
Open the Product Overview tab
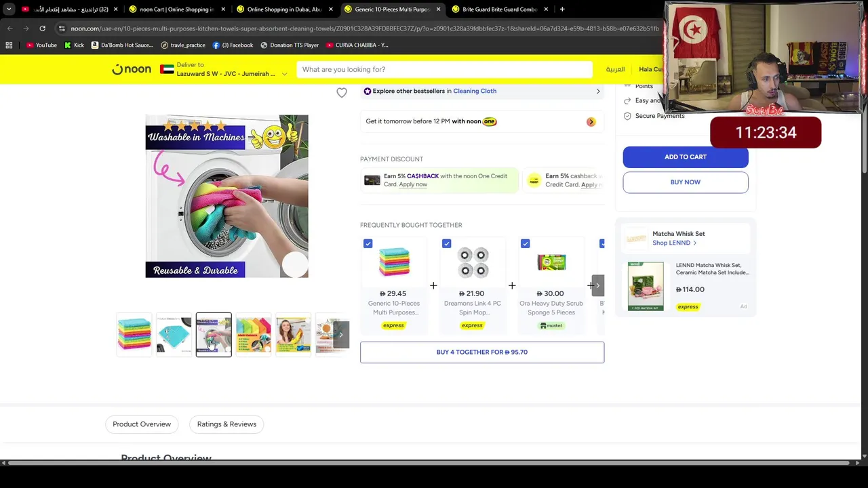point(142,424)
